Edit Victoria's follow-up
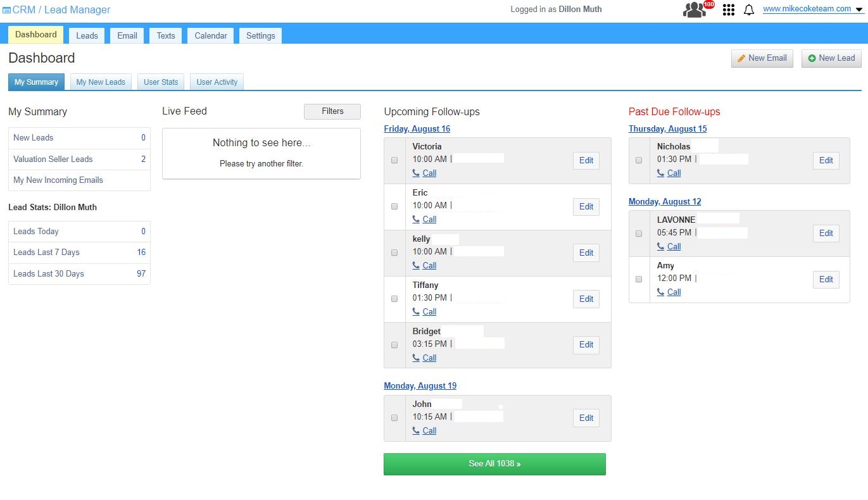The image size is (868, 500). click(586, 161)
